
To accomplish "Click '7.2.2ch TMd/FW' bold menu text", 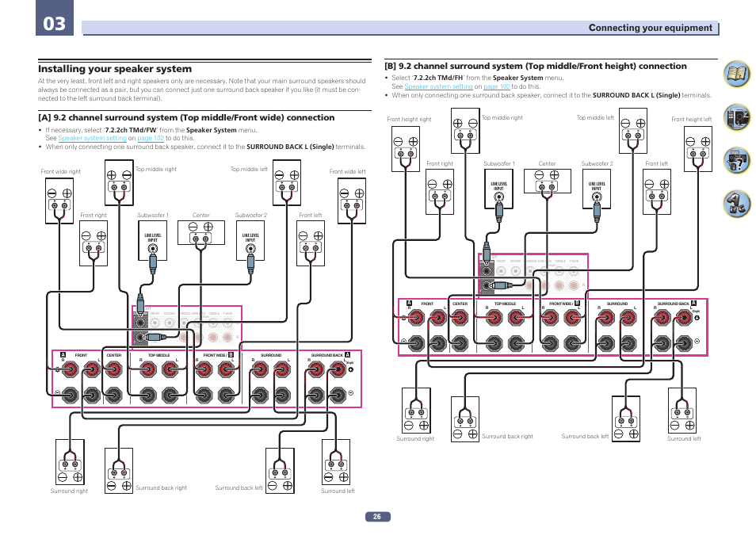I will click(x=131, y=130).
